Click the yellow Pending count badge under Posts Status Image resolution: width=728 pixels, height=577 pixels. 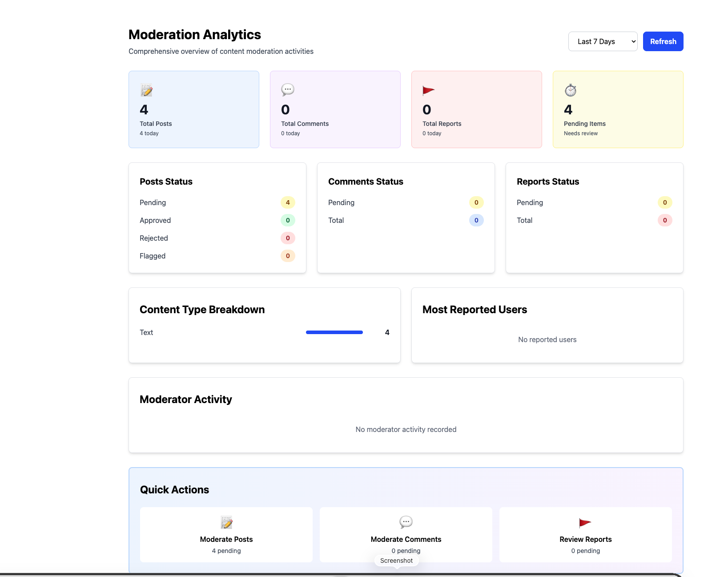[288, 202]
